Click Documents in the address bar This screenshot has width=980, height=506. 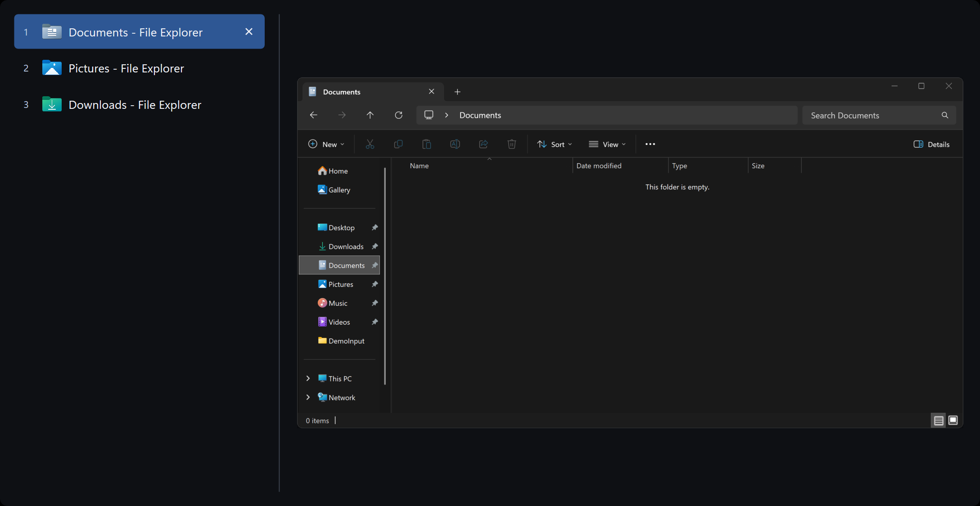click(x=480, y=115)
